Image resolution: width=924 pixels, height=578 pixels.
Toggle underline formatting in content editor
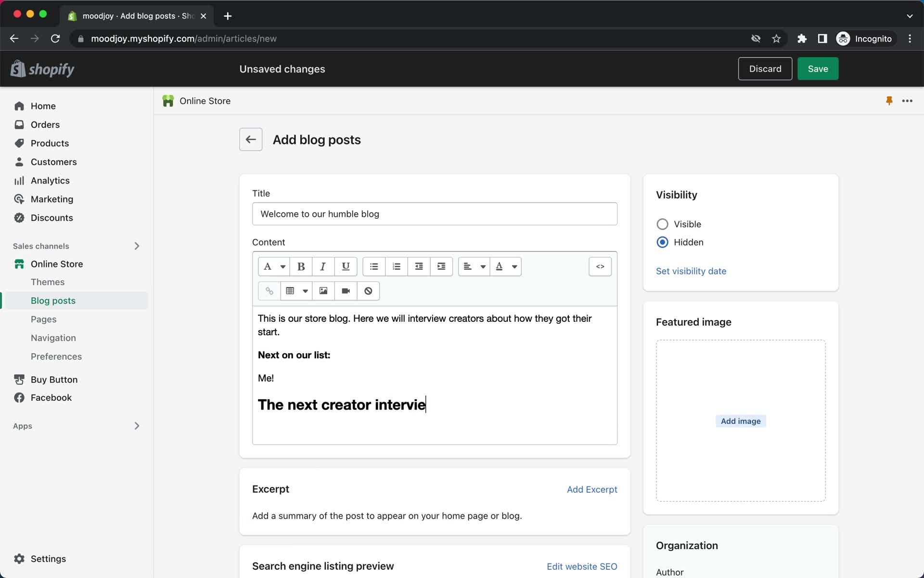pyautogui.click(x=346, y=266)
